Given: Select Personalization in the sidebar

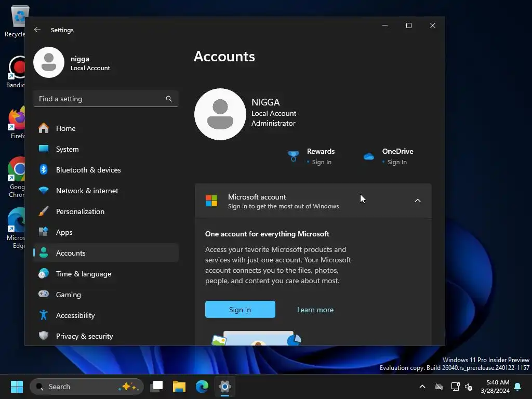Looking at the screenshot, I should click(x=106, y=211).
